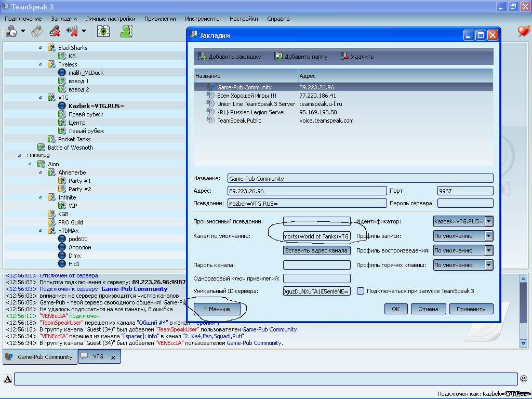Open the Подключение menu

(23, 19)
